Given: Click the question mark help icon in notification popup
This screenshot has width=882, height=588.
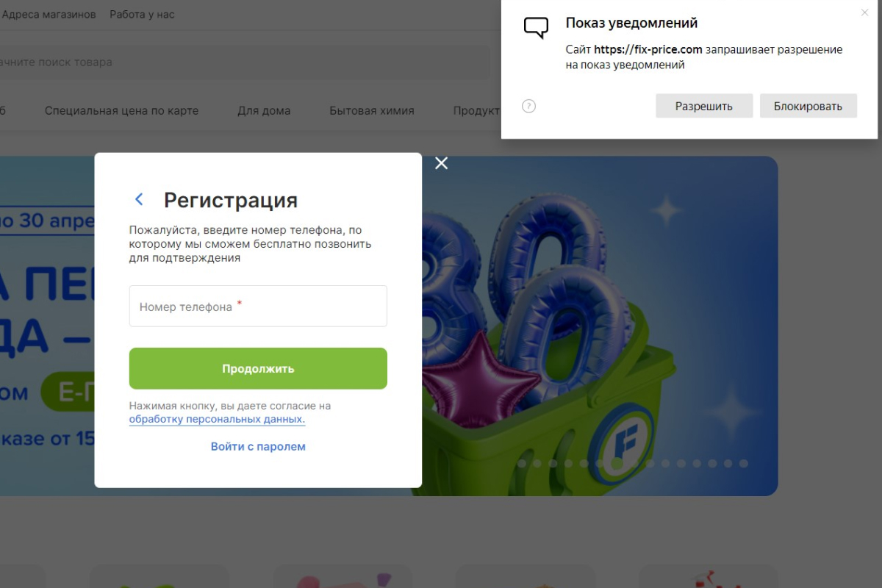Looking at the screenshot, I should 528,106.
